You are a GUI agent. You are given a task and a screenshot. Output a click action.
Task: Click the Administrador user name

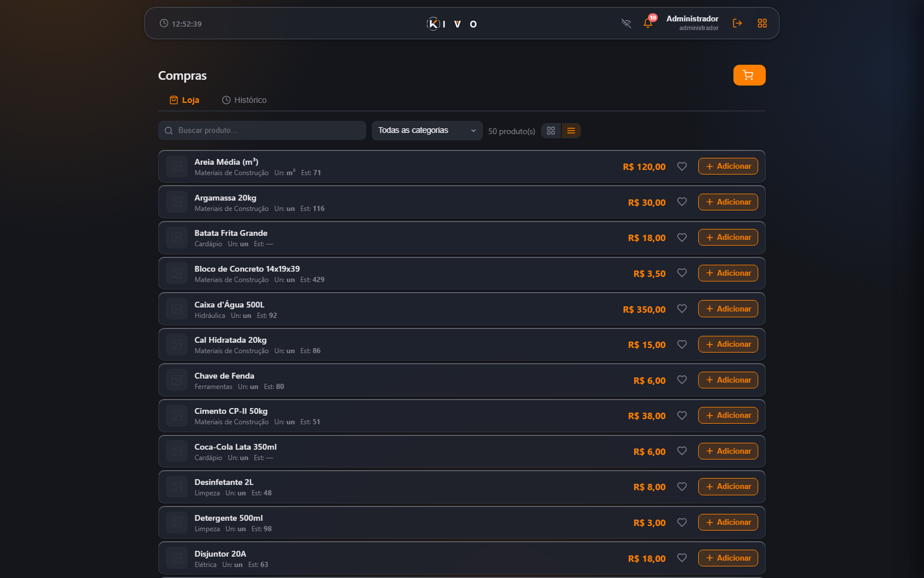coord(692,18)
